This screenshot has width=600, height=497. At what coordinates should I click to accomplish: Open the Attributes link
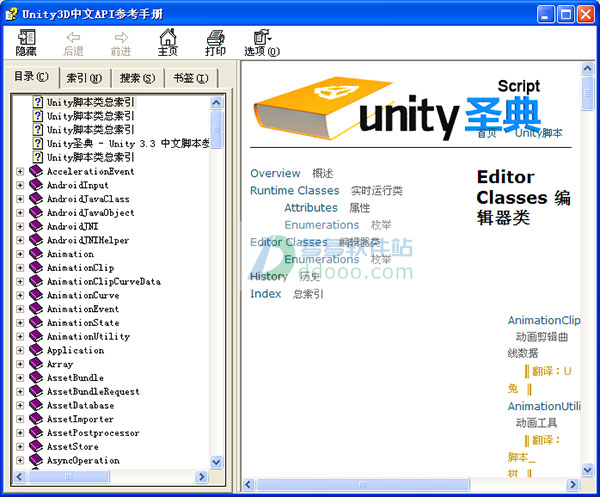click(311, 208)
